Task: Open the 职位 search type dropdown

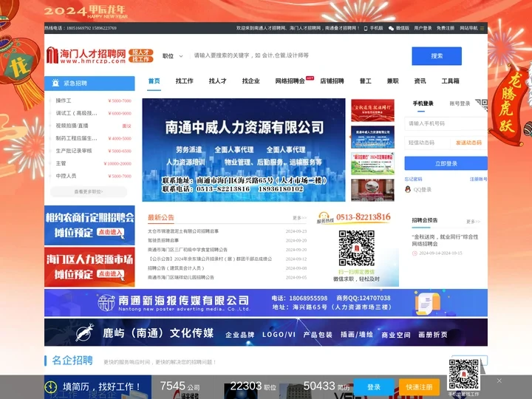Action: coord(172,56)
